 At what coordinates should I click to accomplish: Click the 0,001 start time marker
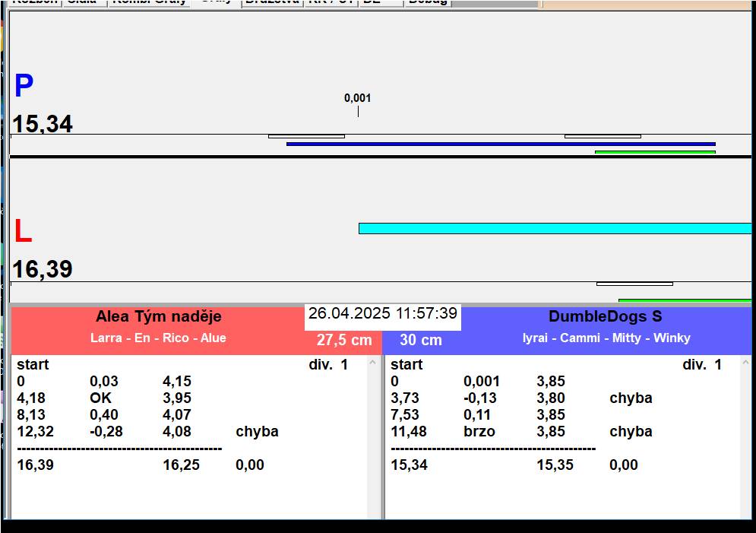(358, 98)
